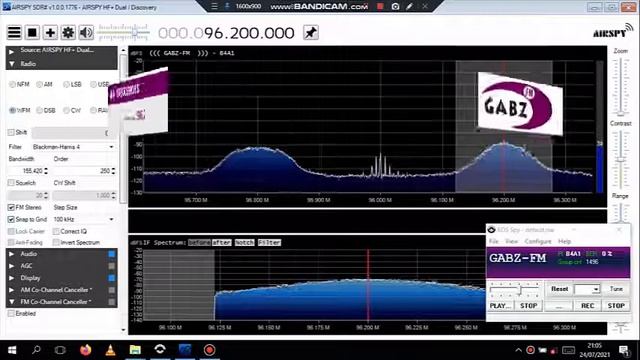Adjust the volume slider in the toolbar
Screen dimensions: 640x360
[x=124, y=33]
